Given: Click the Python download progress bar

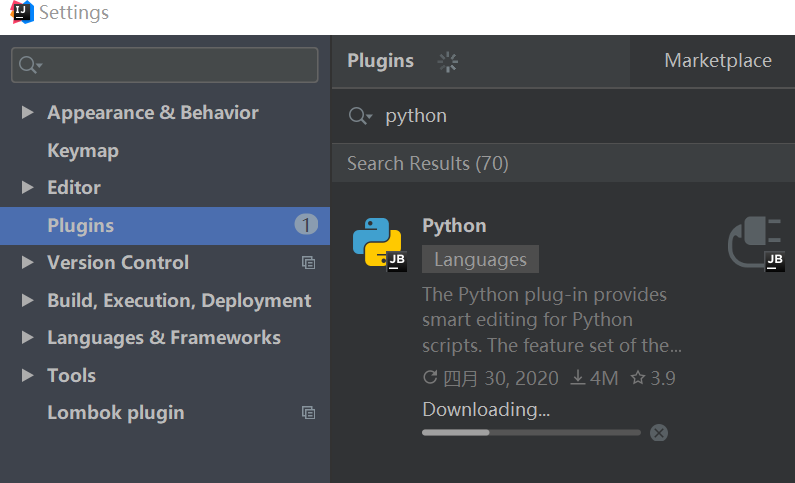Looking at the screenshot, I should (531, 433).
